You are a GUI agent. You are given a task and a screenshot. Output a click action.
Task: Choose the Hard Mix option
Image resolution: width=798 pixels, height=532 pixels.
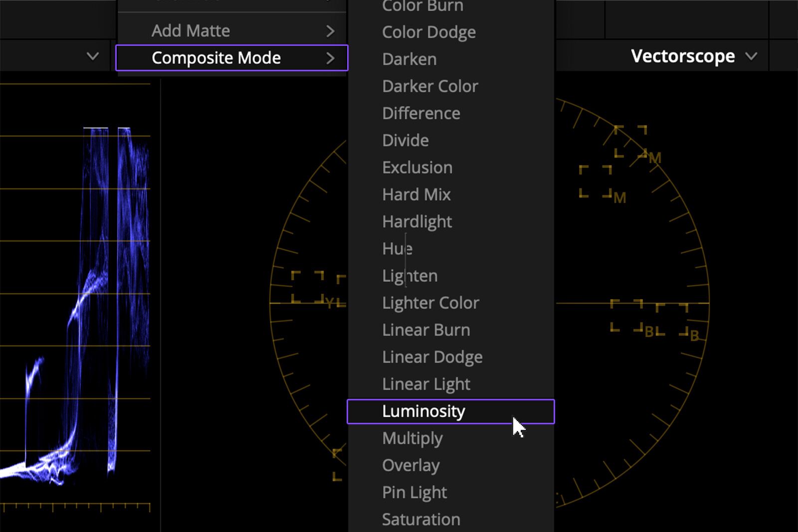[415, 194]
